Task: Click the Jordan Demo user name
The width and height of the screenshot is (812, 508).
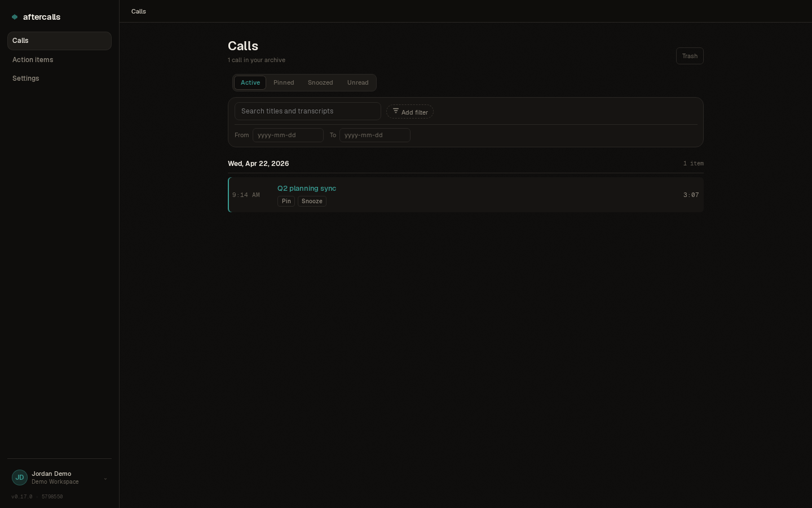Action: (x=51, y=474)
